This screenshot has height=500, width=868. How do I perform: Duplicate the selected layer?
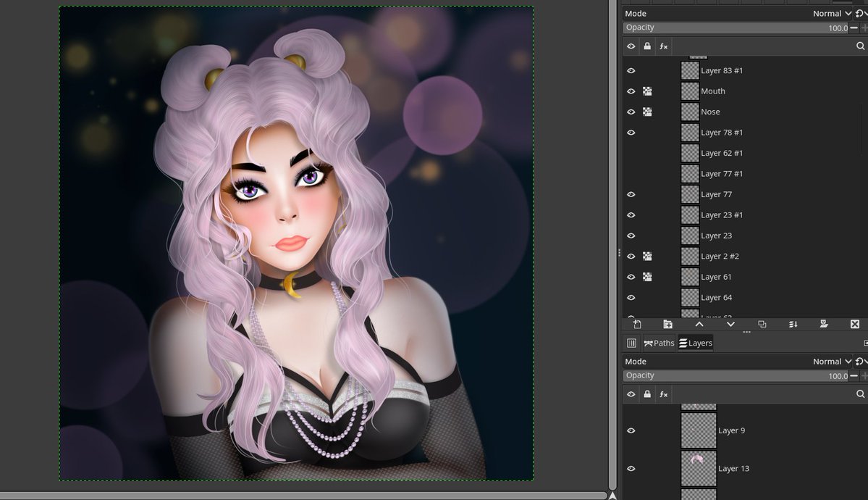point(762,325)
